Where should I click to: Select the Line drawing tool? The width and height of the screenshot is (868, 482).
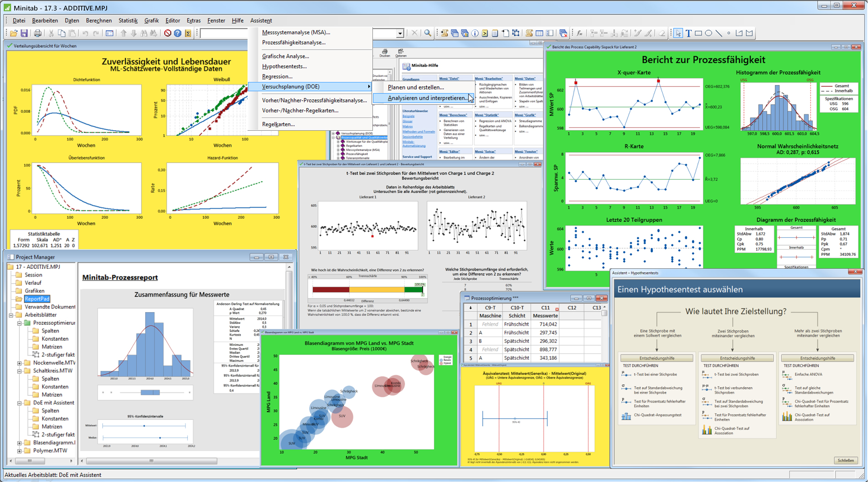718,33
